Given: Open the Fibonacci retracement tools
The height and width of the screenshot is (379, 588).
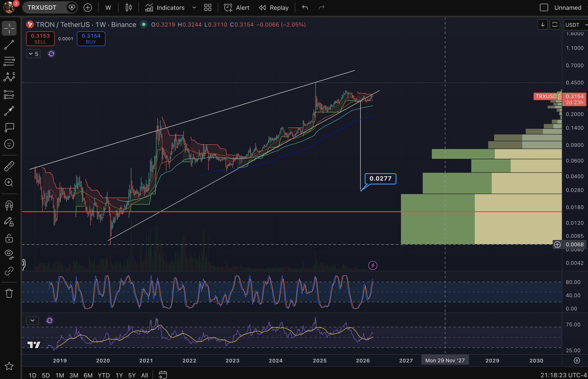Looking at the screenshot, I should coord(9,61).
